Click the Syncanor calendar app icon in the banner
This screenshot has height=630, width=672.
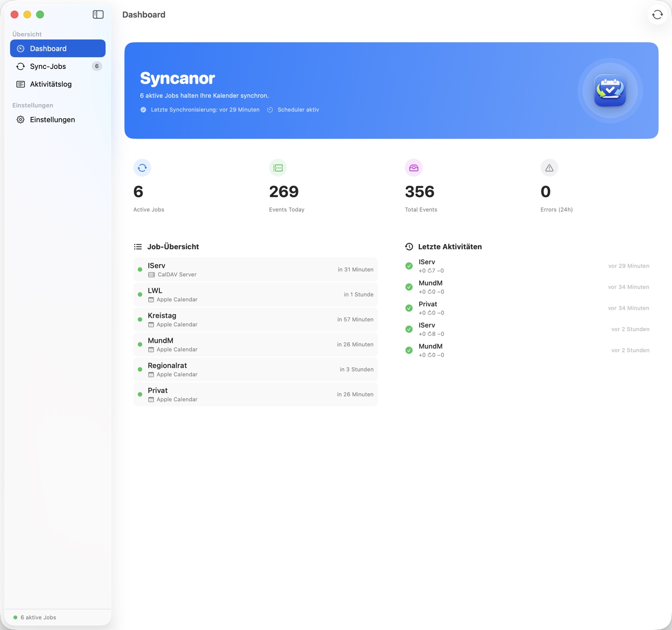click(x=610, y=90)
